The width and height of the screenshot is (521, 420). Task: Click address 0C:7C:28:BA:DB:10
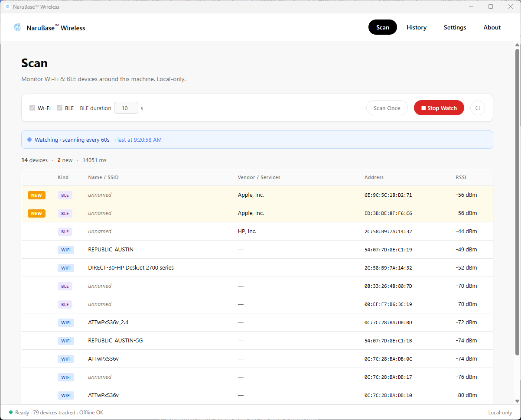[388, 395]
